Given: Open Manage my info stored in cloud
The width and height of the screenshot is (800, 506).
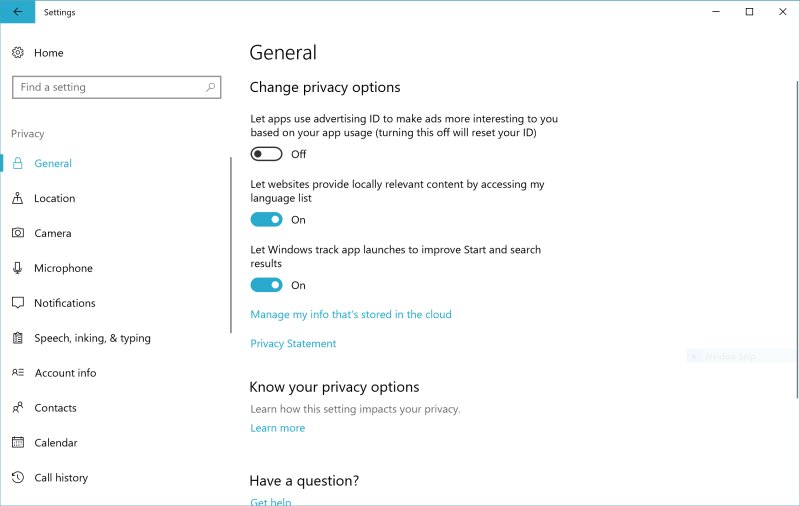Looking at the screenshot, I should (x=350, y=314).
